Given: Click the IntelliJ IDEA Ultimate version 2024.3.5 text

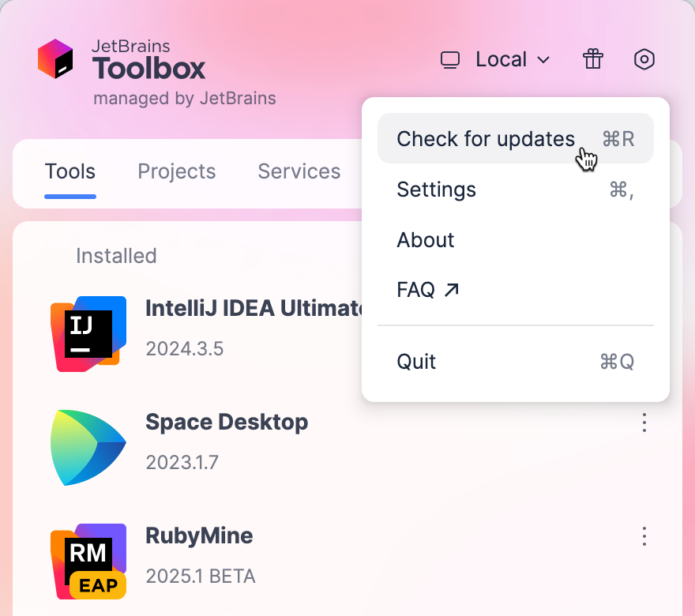Looking at the screenshot, I should 184,348.
